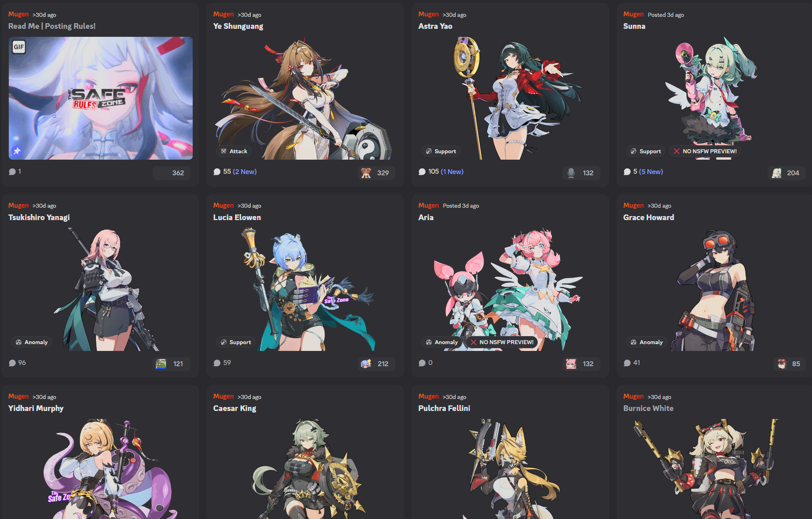Click the comment bubble icon on Aria post

422,363
